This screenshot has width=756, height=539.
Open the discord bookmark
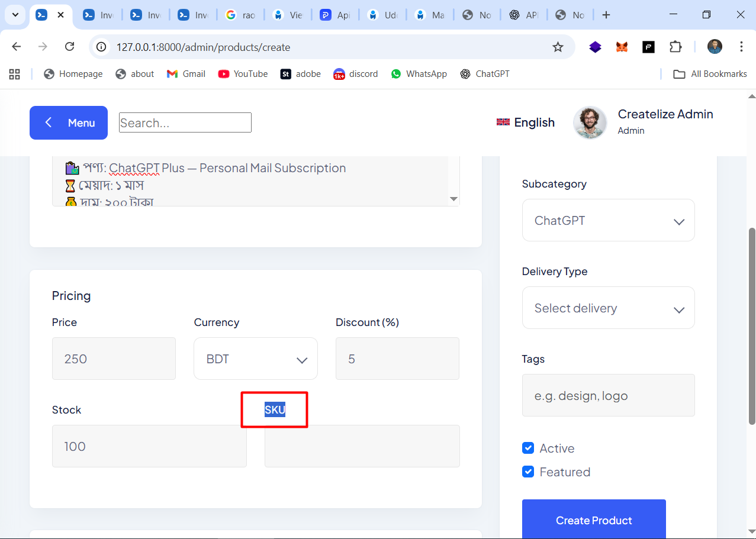point(356,73)
